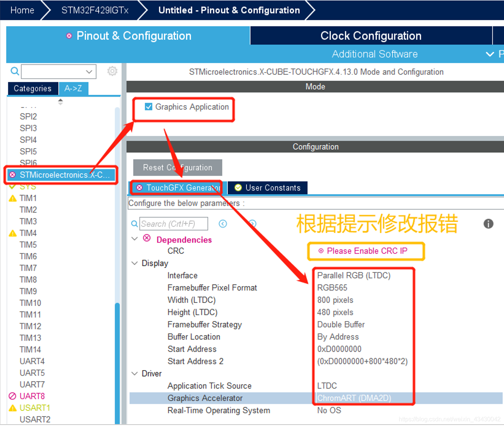Click the No OS operating system value

coord(329,410)
